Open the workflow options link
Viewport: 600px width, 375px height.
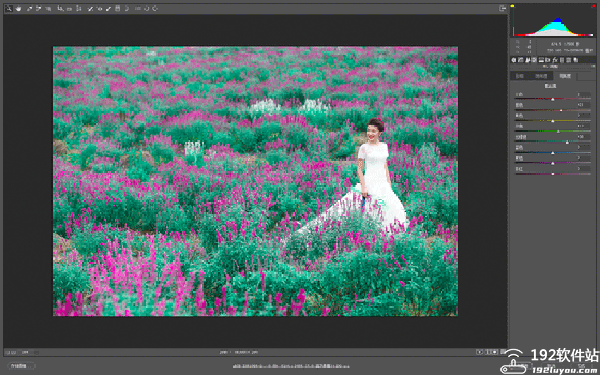click(x=291, y=366)
